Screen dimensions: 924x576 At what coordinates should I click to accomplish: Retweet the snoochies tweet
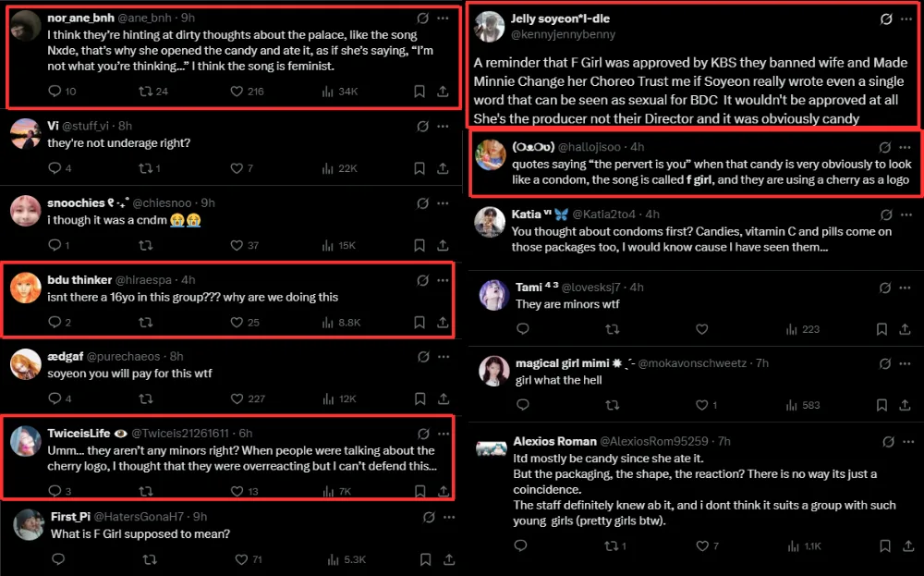(x=144, y=245)
